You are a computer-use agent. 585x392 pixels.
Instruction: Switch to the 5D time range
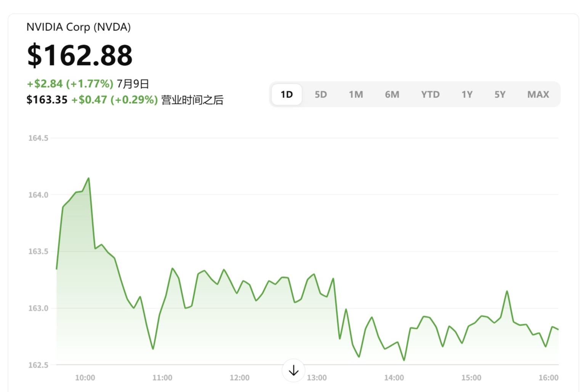point(321,94)
